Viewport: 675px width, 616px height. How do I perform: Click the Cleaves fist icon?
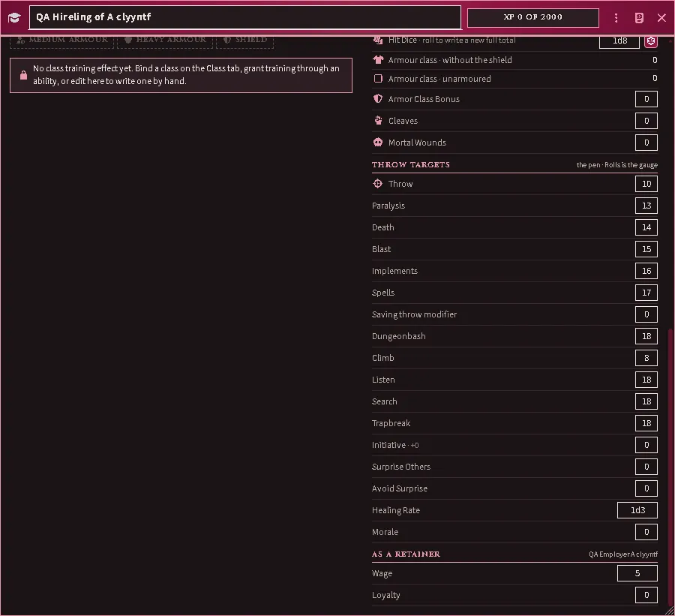pos(378,121)
